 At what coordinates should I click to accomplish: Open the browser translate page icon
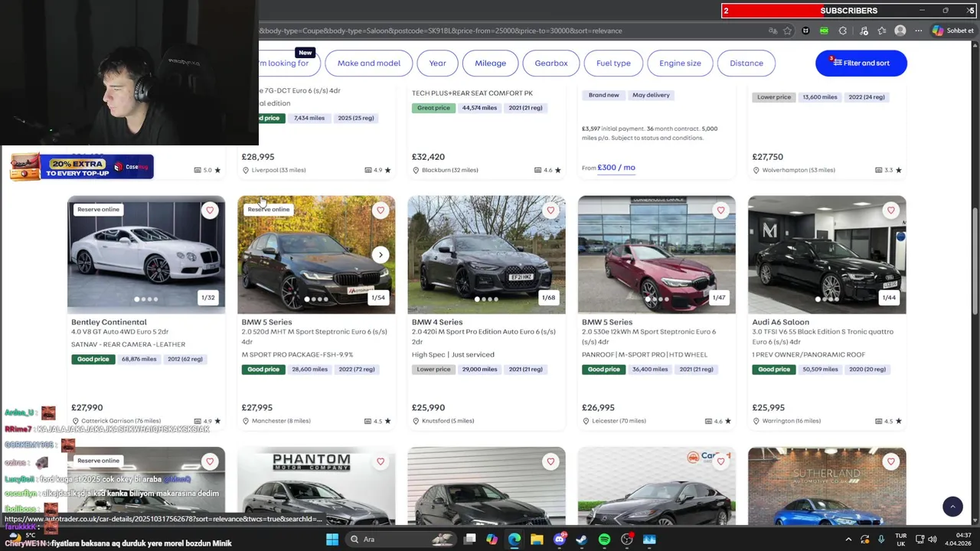pyautogui.click(x=773, y=31)
